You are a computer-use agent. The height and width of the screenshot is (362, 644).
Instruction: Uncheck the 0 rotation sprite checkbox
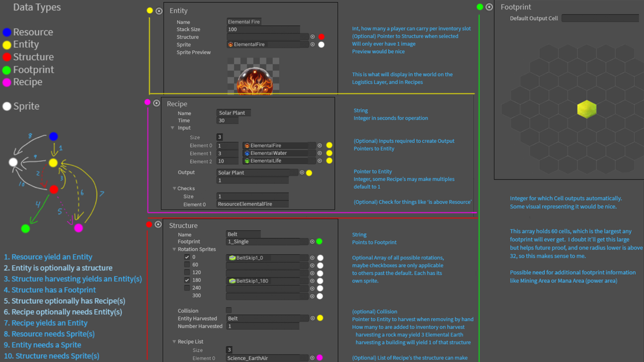(x=187, y=257)
